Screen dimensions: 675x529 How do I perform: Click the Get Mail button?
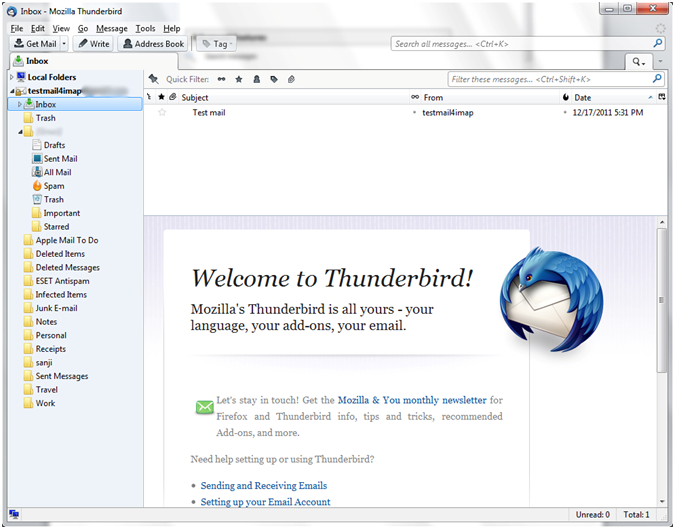(34, 44)
